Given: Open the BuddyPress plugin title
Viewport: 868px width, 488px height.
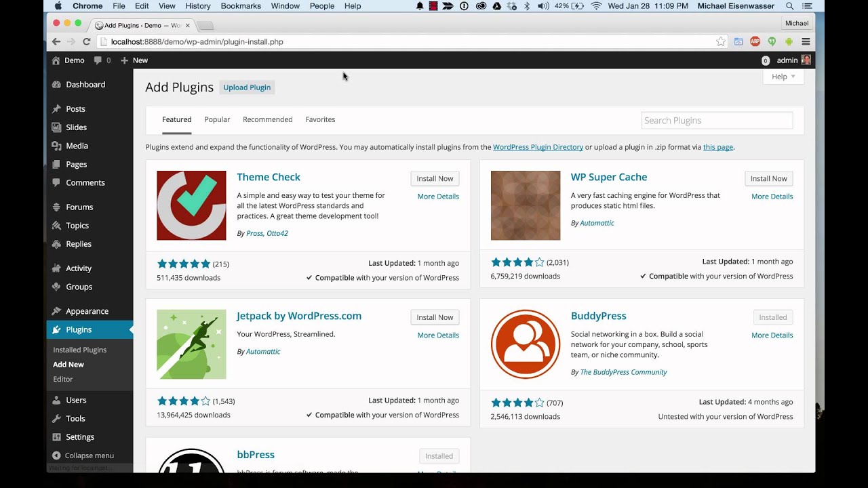Looking at the screenshot, I should coord(598,317).
